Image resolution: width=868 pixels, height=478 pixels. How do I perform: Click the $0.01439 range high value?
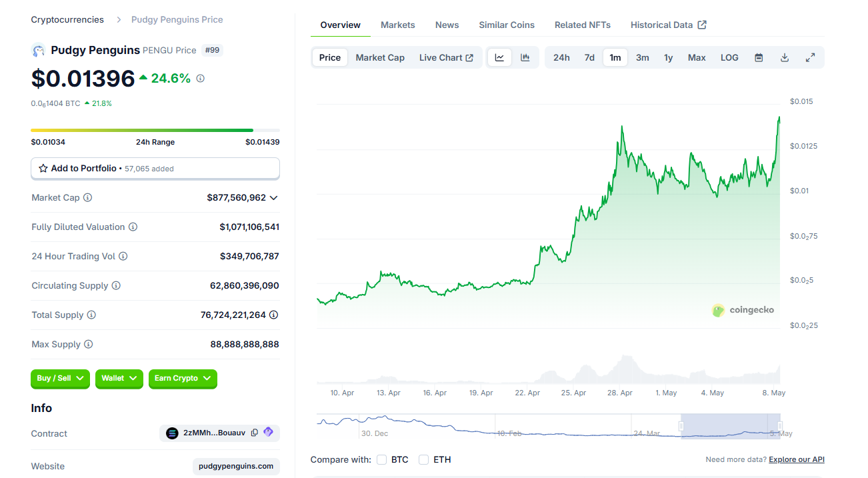point(263,142)
